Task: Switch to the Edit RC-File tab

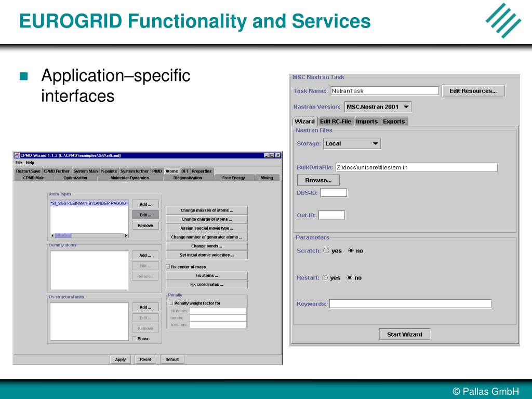Action: click(x=336, y=122)
